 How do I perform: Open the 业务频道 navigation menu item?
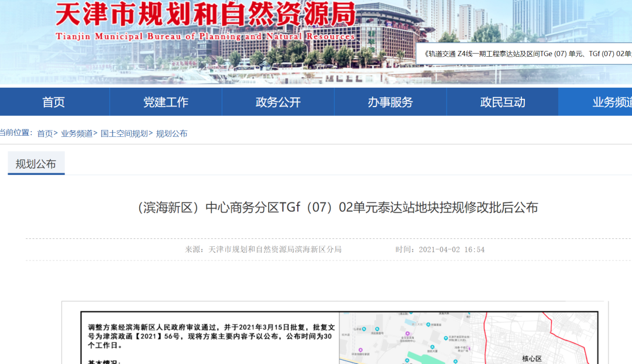pos(595,102)
